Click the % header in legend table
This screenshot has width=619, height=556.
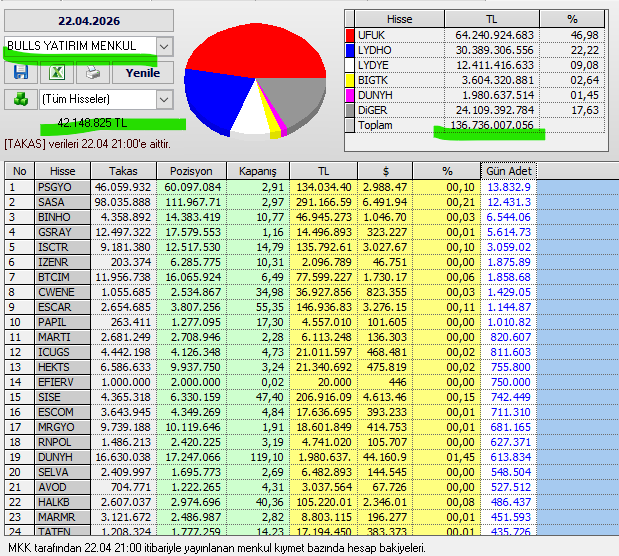coord(572,19)
